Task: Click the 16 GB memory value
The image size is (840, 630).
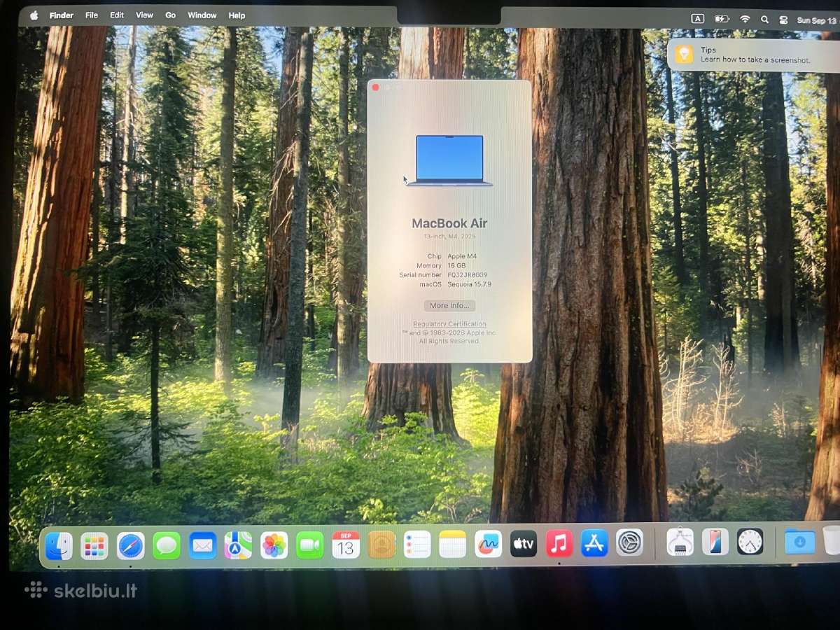Action: point(456,266)
